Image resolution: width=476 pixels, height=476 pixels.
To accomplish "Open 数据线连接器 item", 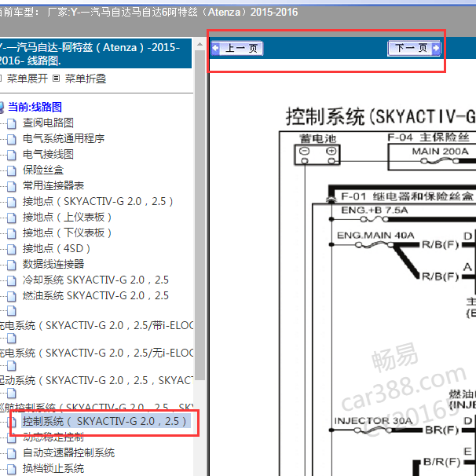I will click(53, 264).
